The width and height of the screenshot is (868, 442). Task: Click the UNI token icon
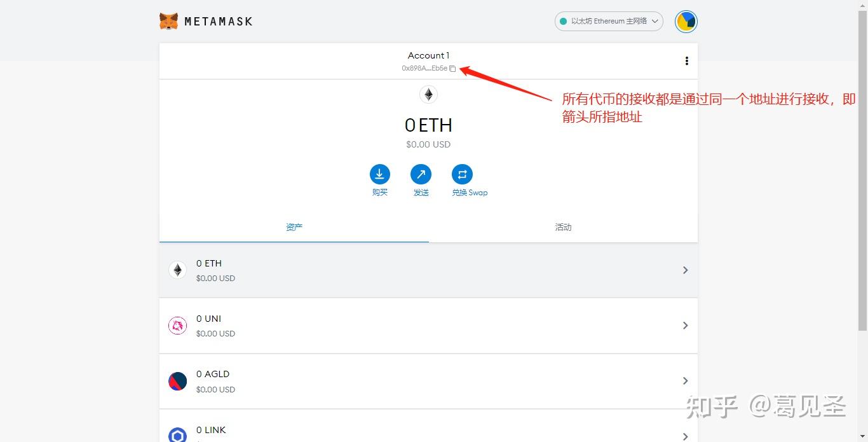pos(177,326)
